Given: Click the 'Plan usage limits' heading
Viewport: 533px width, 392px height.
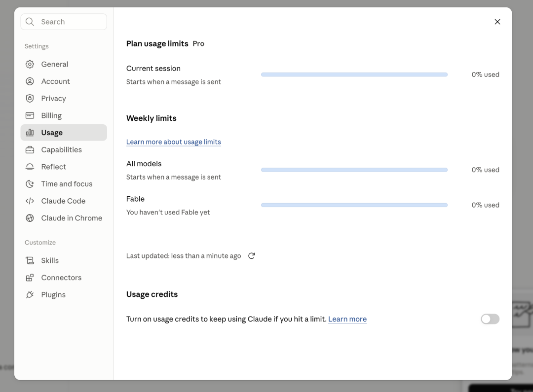Looking at the screenshot, I should click(x=157, y=44).
